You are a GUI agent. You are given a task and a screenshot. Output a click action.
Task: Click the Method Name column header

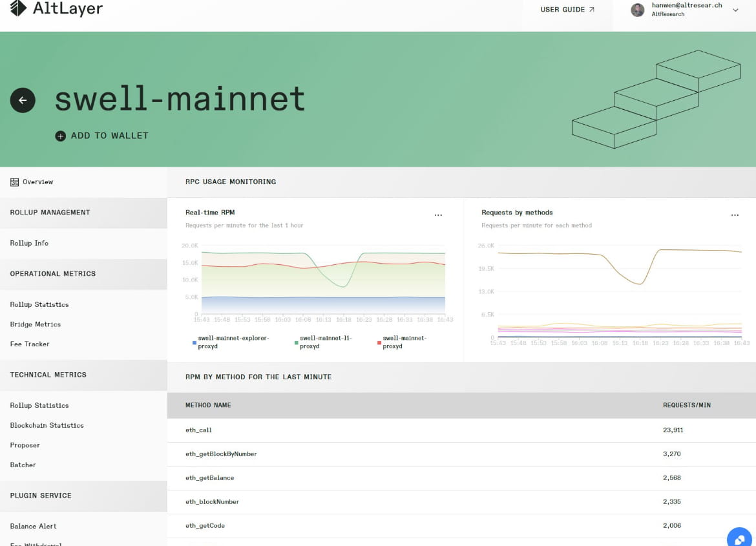[208, 405]
